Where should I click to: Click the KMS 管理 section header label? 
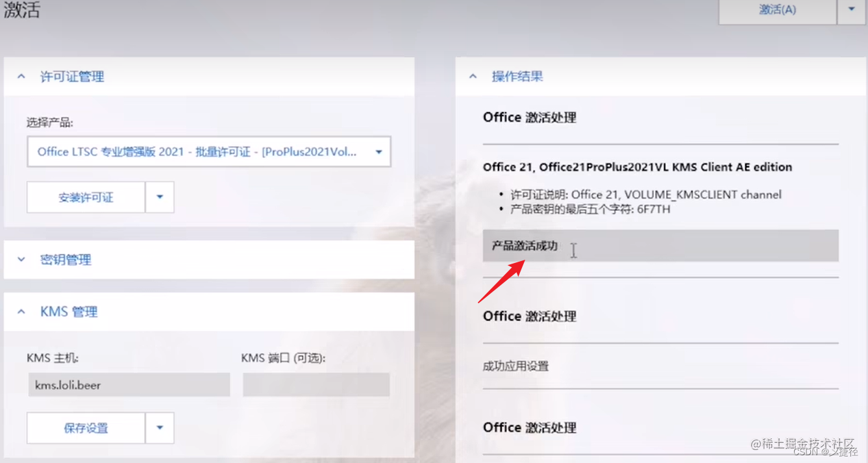[x=69, y=312]
